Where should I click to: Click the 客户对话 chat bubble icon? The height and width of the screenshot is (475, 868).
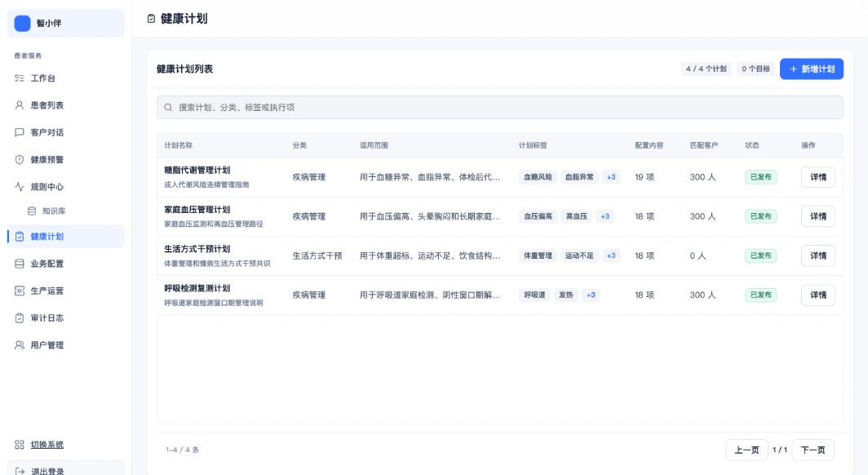tap(20, 132)
